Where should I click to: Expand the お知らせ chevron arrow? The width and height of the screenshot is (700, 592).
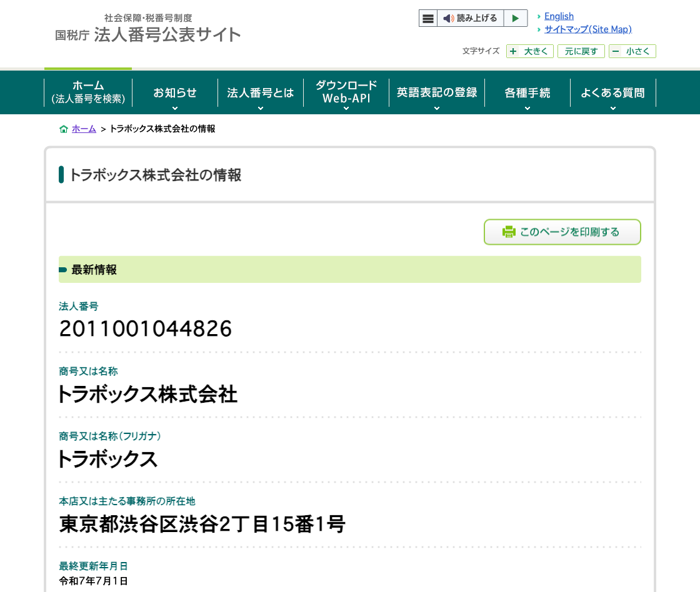click(175, 109)
